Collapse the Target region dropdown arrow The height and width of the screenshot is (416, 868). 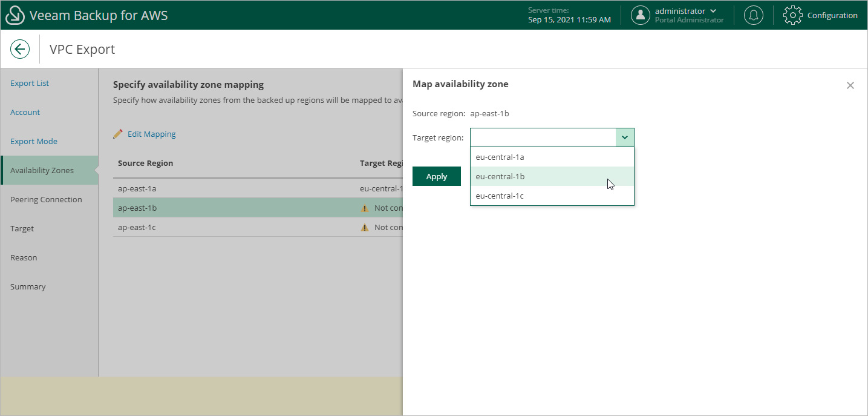[x=625, y=137]
